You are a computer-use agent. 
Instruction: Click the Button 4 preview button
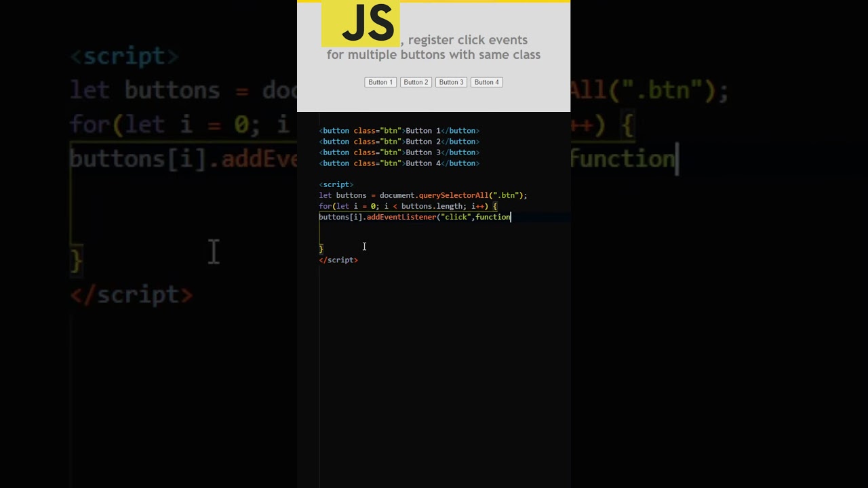pyautogui.click(x=487, y=82)
